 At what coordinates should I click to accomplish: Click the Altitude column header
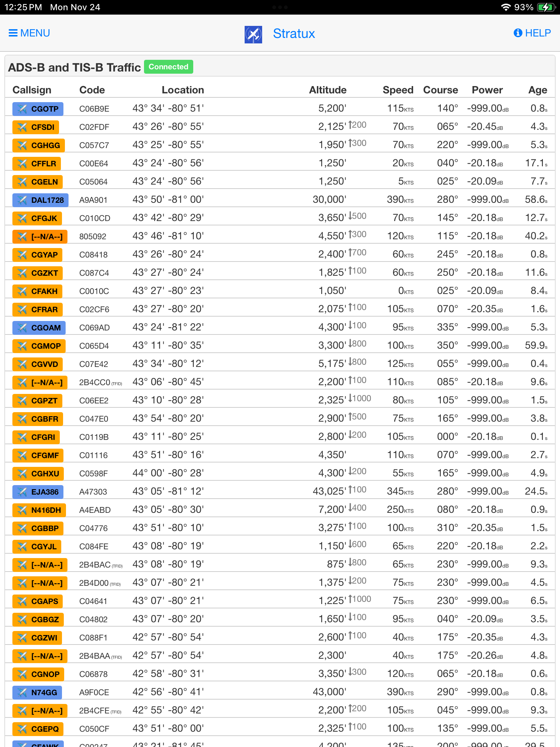coord(327,90)
